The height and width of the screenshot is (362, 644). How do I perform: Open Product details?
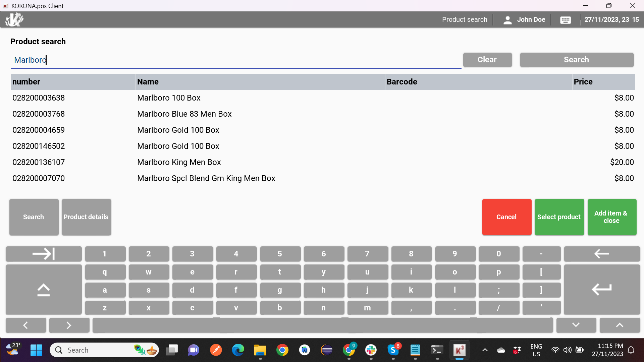(x=86, y=217)
